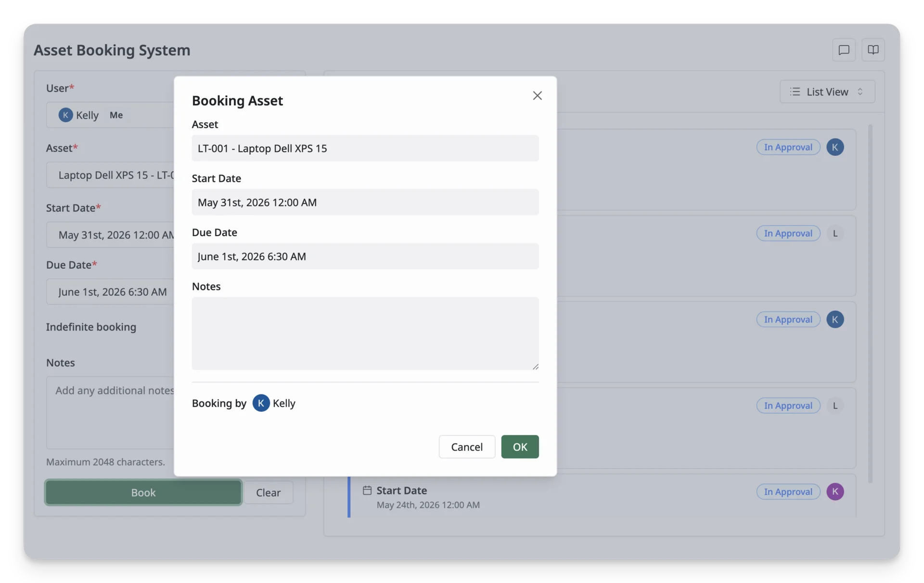Click the bookings list scrollbar
Viewport: 924px width, 583px height.
(x=870, y=303)
